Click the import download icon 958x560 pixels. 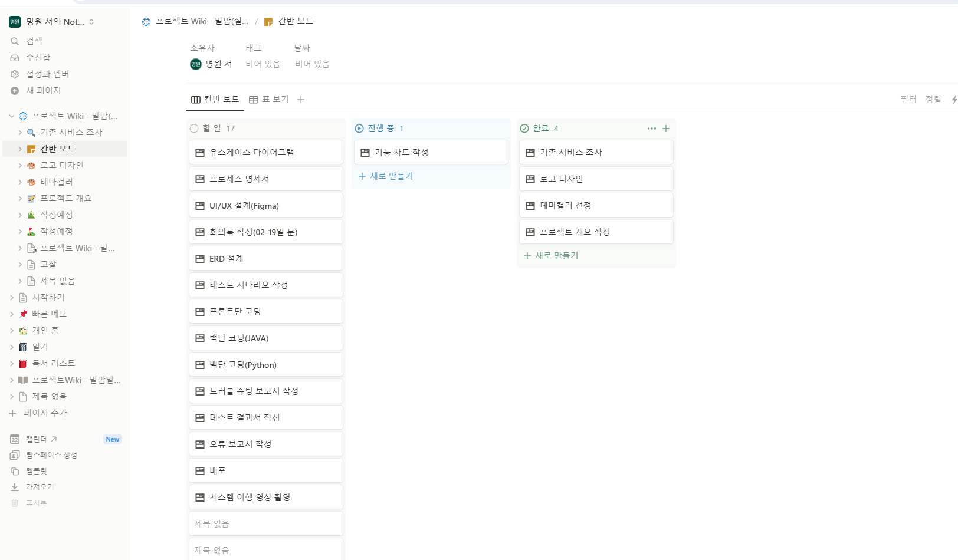[x=15, y=487]
